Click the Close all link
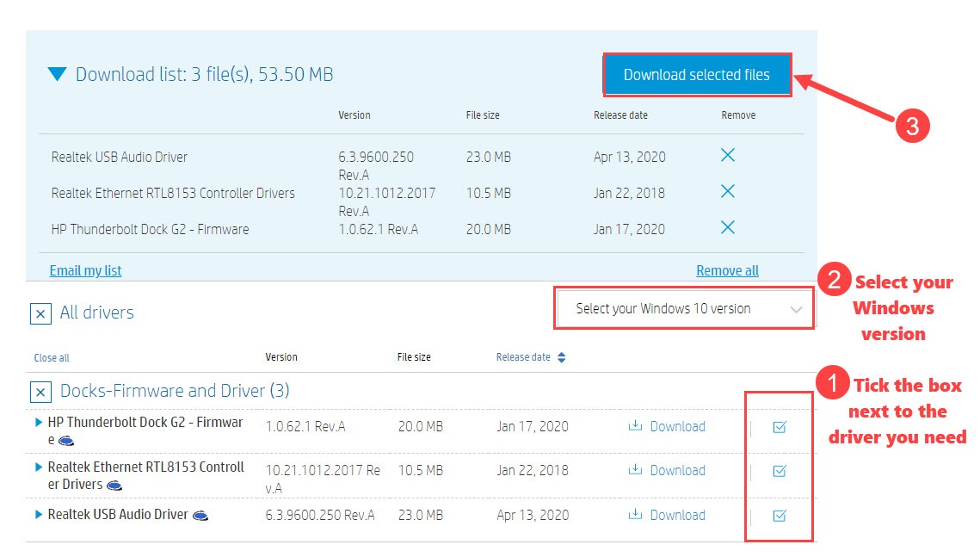 [52, 357]
